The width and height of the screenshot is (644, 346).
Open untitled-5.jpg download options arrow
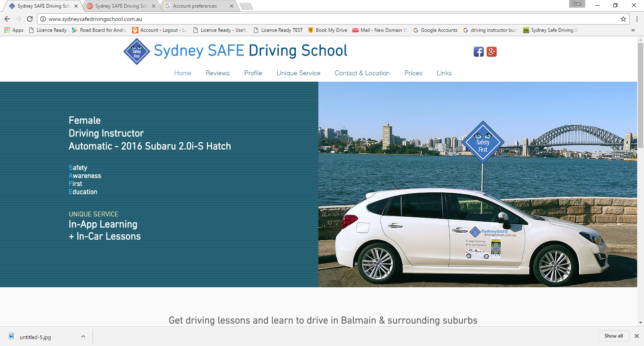(x=83, y=336)
